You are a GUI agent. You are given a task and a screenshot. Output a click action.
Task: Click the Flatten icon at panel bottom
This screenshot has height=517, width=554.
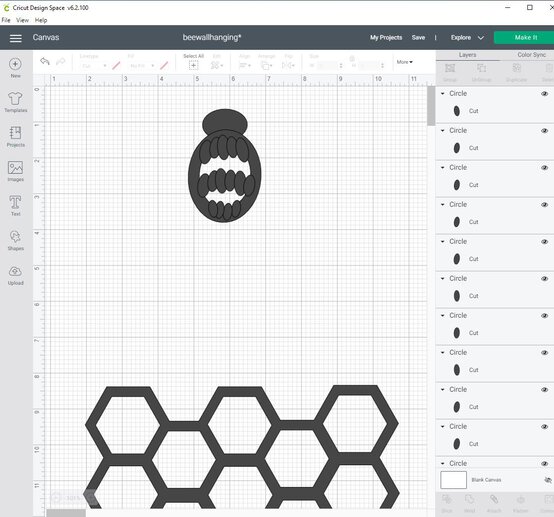pyautogui.click(x=520, y=499)
